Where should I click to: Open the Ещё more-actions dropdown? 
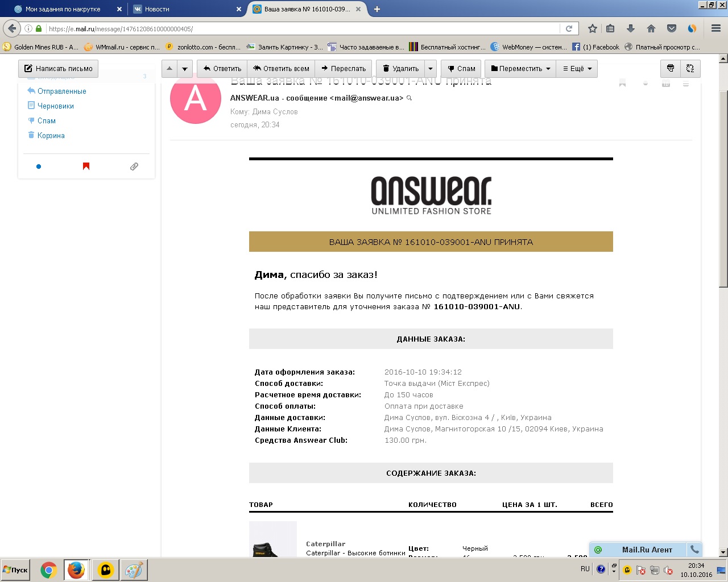tap(577, 68)
